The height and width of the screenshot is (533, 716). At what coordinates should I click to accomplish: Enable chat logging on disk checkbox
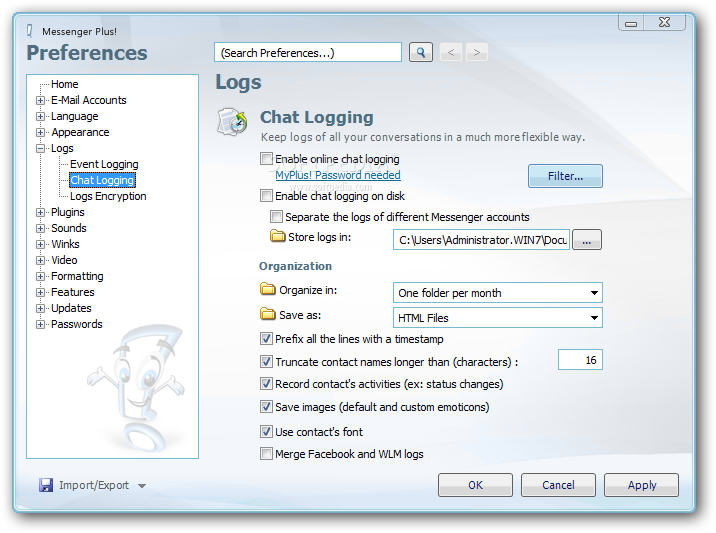[x=266, y=195]
